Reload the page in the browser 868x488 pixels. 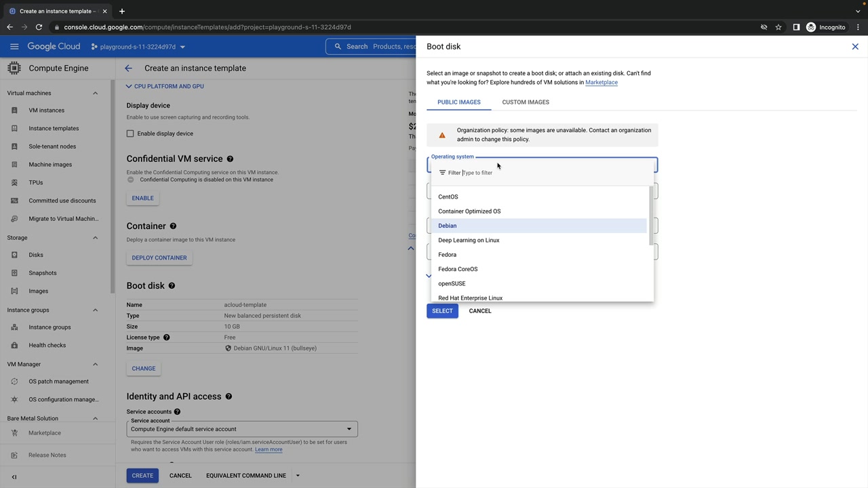pos(39,27)
